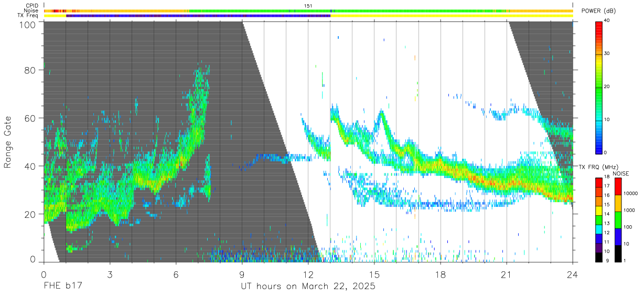Click the 11 tick on TX frequency legend
644x297 pixels.
click(607, 242)
